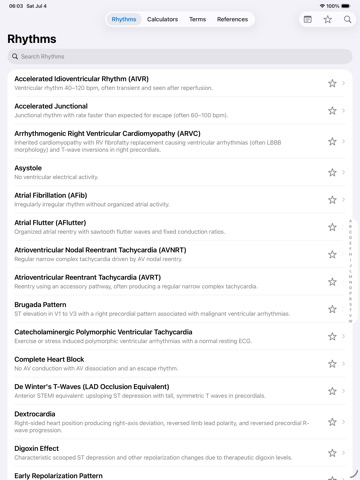Tap the magnifier search icon in the toolbar
The height and width of the screenshot is (480, 360).
click(347, 19)
